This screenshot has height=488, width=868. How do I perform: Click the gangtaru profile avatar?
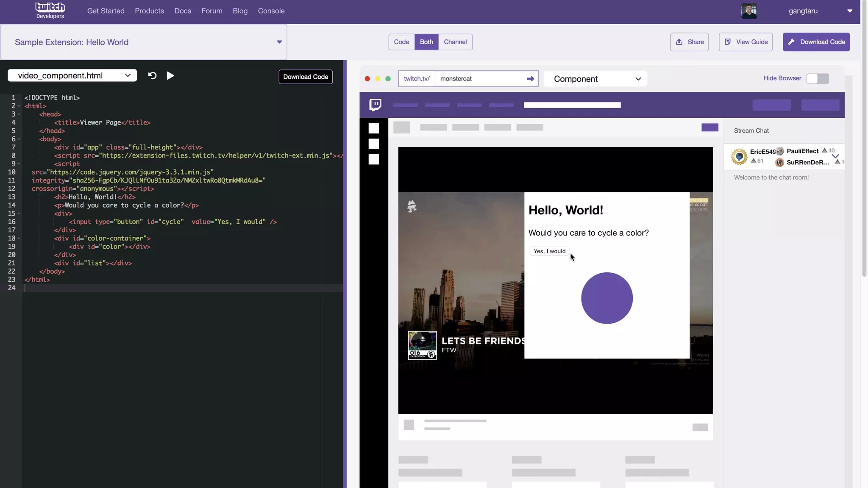(x=749, y=11)
